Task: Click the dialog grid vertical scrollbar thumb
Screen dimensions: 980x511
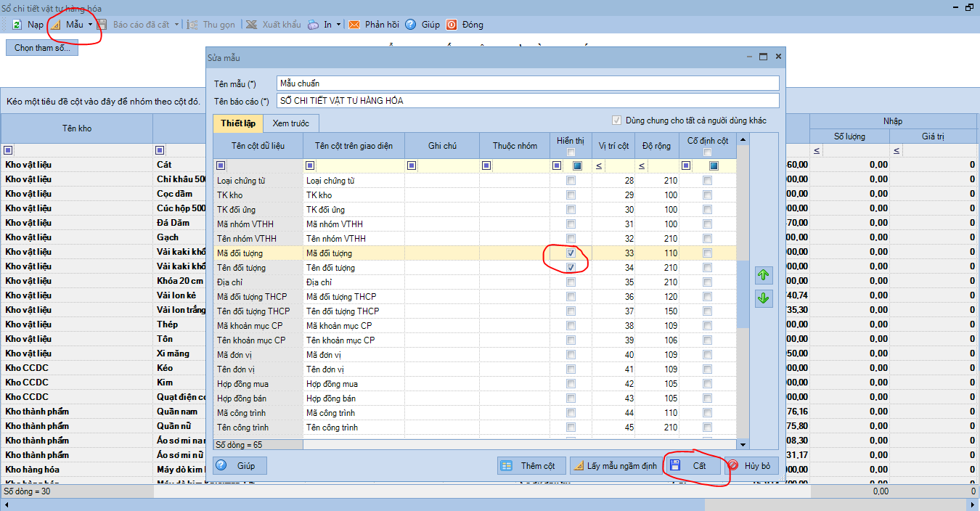Action: coord(743,294)
